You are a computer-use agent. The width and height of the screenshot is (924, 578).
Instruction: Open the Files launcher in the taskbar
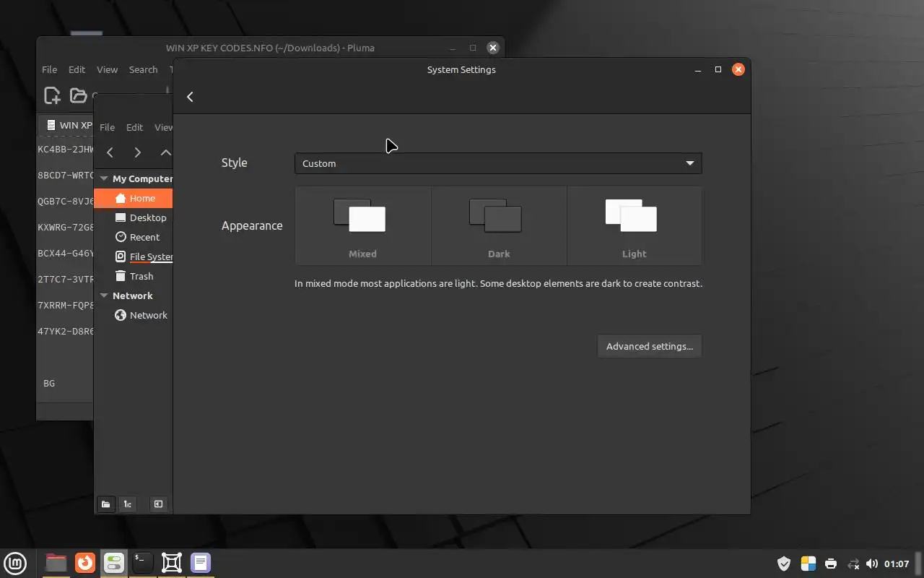pos(56,563)
